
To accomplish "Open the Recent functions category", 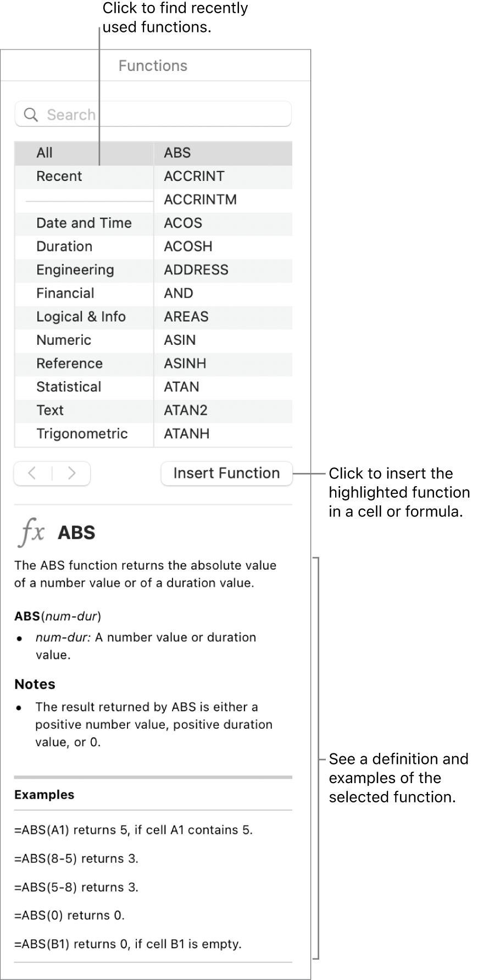I will tap(59, 177).
